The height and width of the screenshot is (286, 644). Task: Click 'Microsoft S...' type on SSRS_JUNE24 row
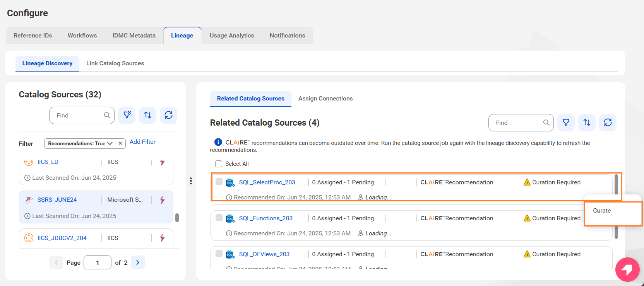[125, 199]
